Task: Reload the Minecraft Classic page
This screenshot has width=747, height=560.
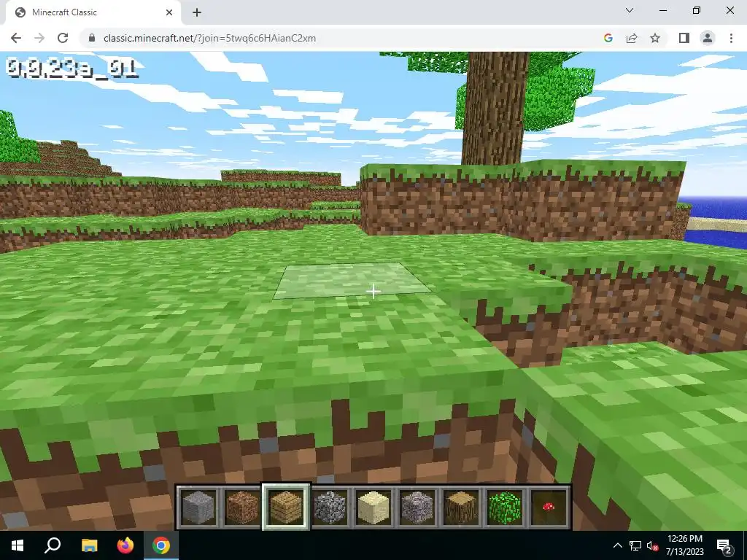Action: click(63, 38)
